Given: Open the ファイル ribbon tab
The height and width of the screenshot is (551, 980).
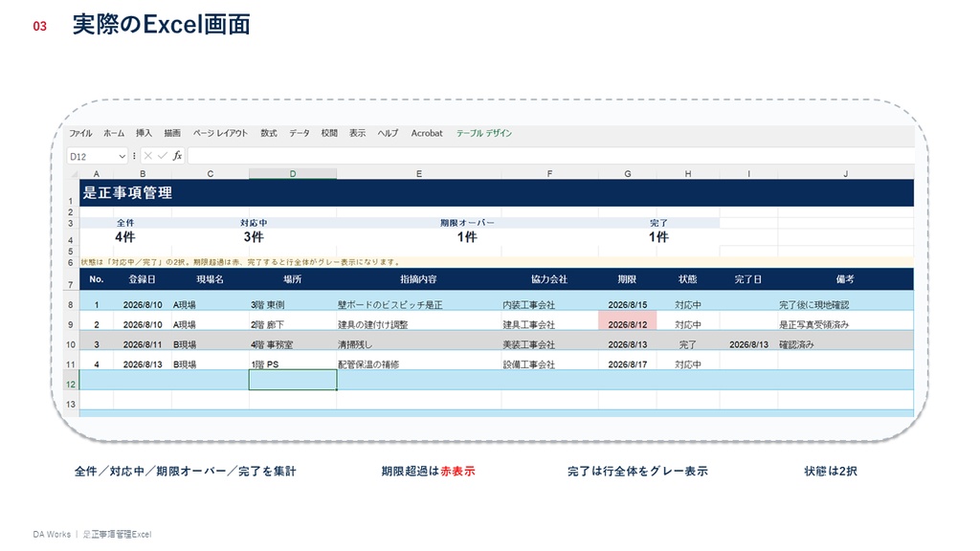Looking at the screenshot, I should click(80, 133).
